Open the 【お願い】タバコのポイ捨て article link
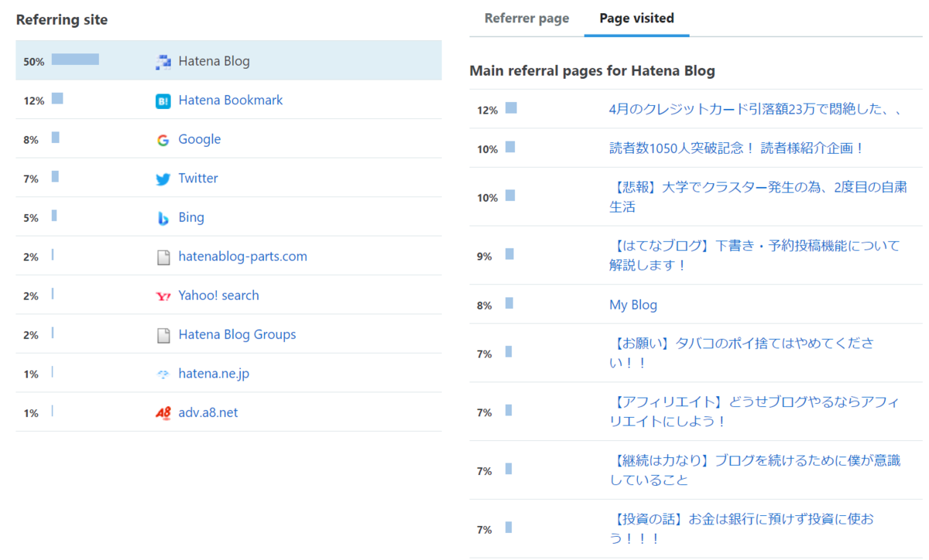Screen dimensions: 929x560 click(742, 353)
